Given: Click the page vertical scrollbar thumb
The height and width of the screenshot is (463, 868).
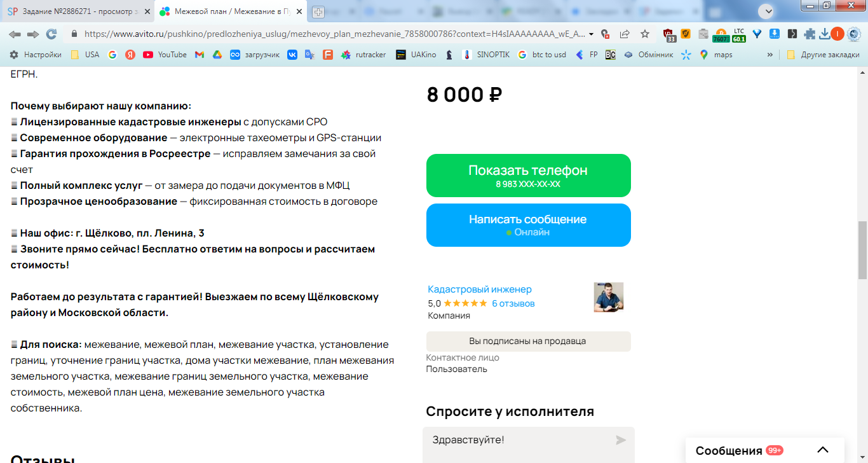Looking at the screenshot, I should 862,251.
